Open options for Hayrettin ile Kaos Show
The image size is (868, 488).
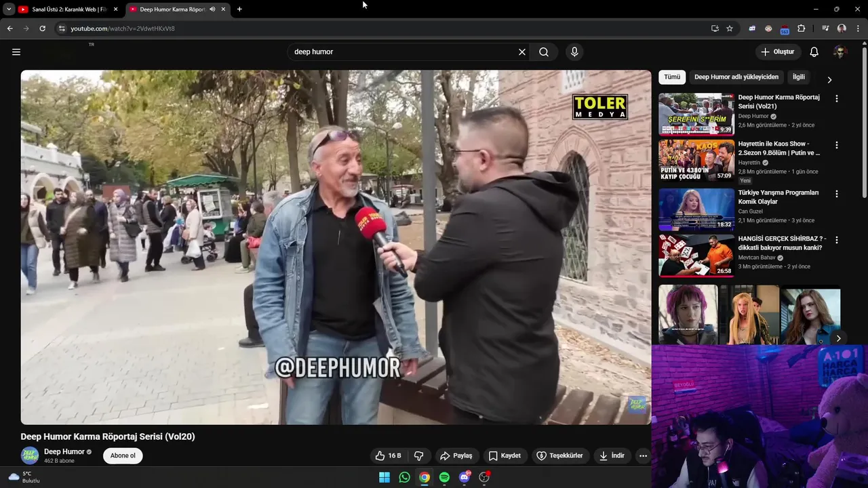click(836, 145)
